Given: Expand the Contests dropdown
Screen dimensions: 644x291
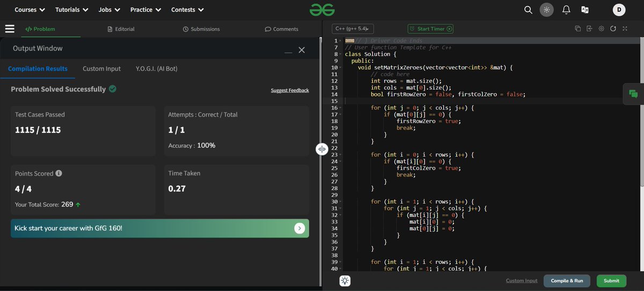Looking at the screenshot, I should [x=187, y=10].
